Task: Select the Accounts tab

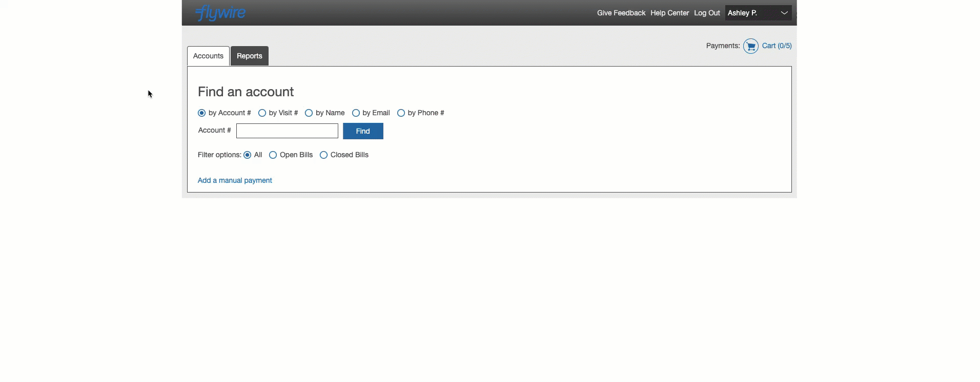Action: (208, 56)
